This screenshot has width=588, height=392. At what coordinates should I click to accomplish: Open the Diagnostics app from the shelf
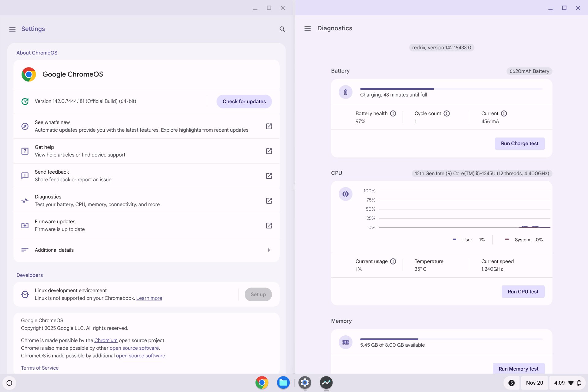click(x=326, y=383)
